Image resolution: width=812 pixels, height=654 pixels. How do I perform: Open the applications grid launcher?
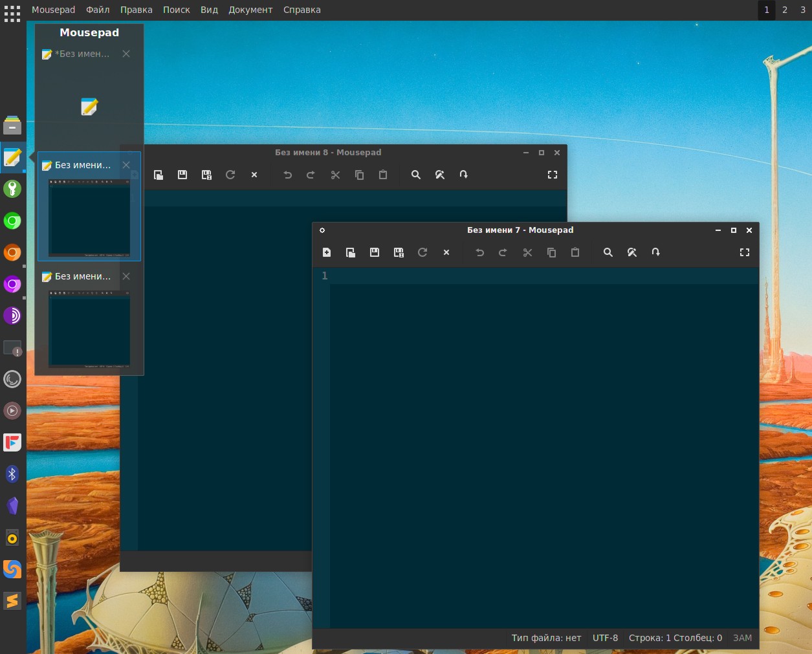(x=12, y=12)
